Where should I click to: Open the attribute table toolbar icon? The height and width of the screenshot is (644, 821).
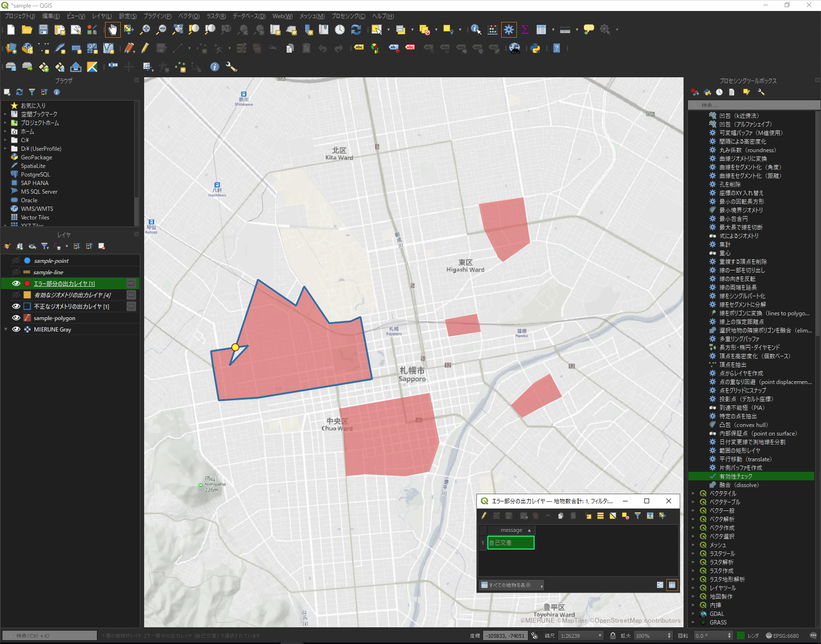click(541, 30)
